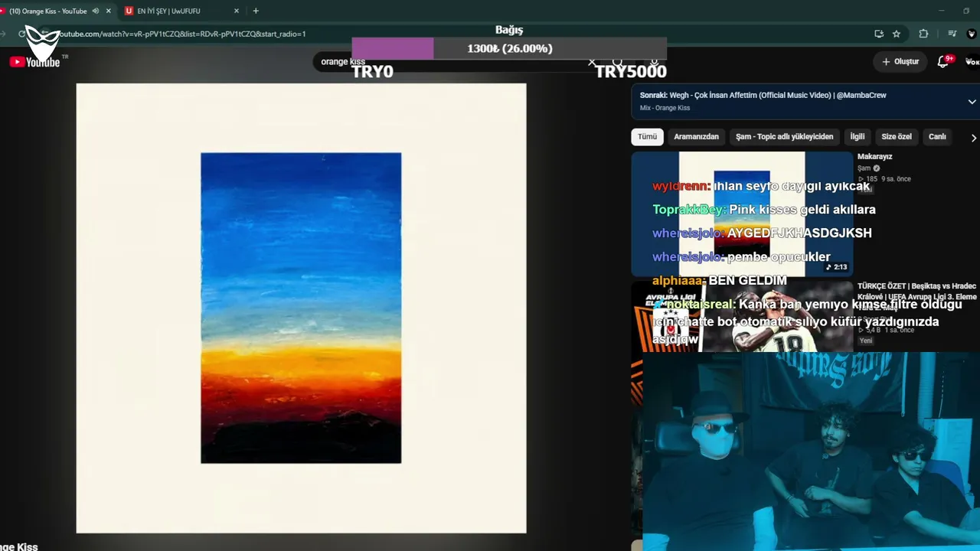This screenshot has width=980, height=551.
Task: Close the UwUFUFU tab
Action: [237, 11]
